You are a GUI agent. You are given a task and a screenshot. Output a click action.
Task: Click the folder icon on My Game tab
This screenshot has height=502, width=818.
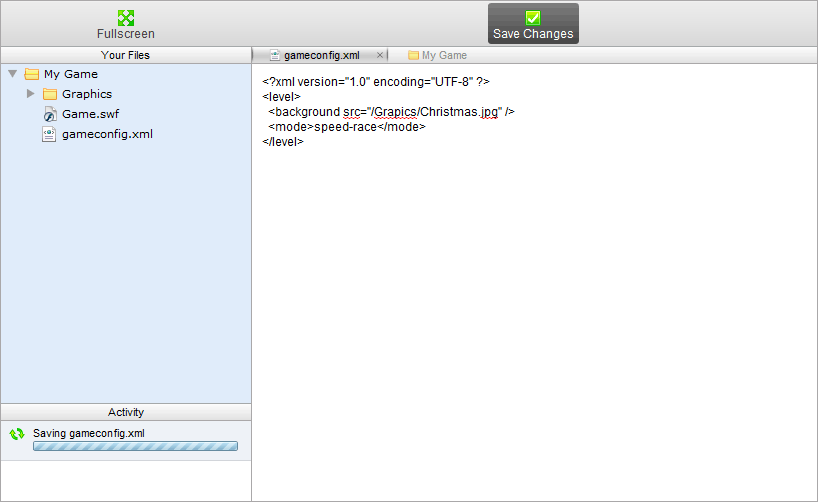(413, 55)
